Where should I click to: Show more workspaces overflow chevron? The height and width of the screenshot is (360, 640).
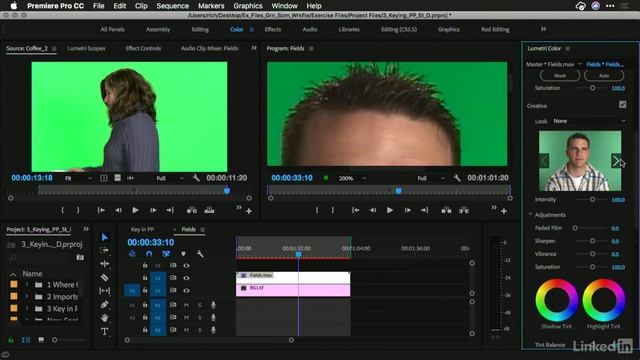[x=543, y=29]
